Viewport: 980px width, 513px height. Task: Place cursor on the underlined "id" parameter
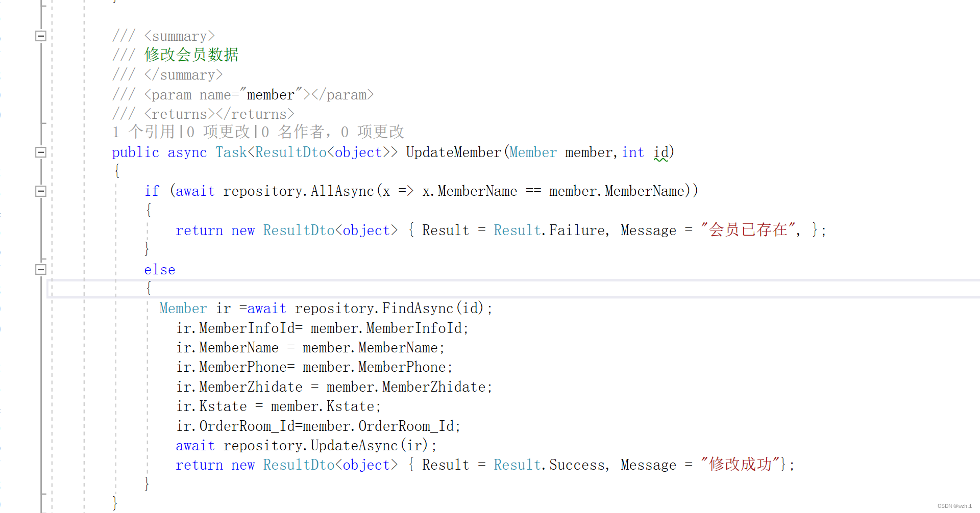[x=660, y=152]
